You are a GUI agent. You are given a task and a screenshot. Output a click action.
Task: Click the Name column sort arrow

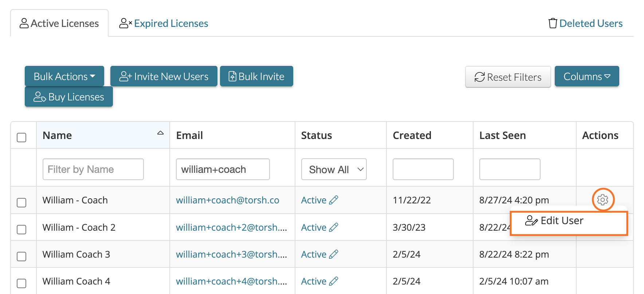pyautogui.click(x=160, y=133)
